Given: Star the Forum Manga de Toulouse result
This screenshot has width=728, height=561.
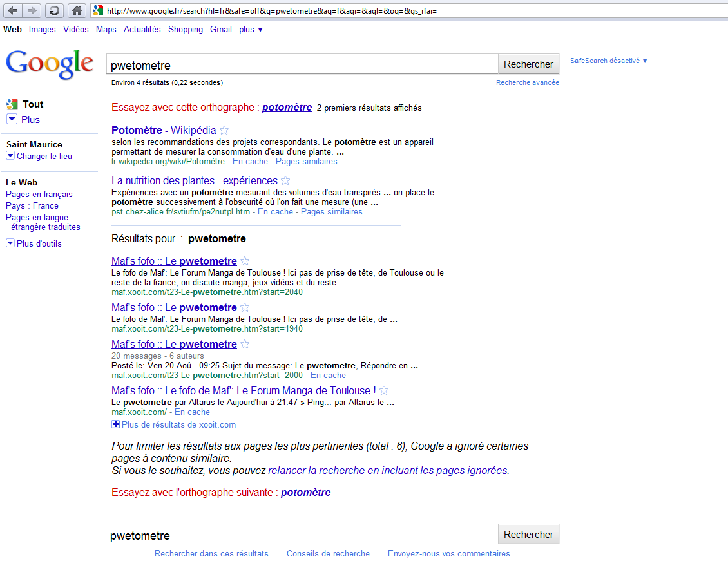Looking at the screenshot, I should pyautogui.click(x=384, y=391).
